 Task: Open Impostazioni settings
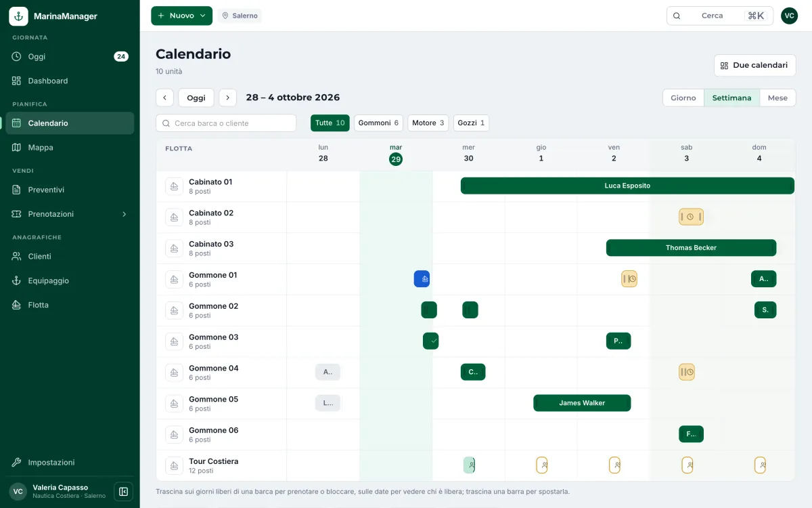point(70,463)
